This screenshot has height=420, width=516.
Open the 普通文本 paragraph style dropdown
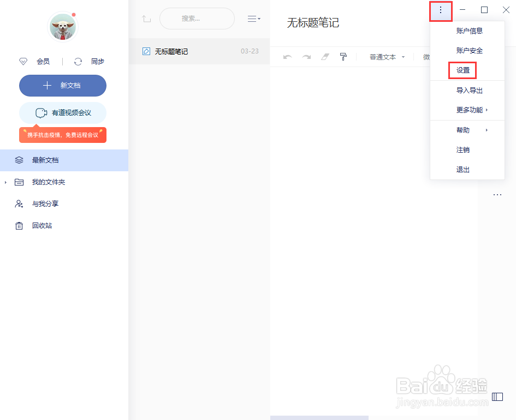(387, 57)
